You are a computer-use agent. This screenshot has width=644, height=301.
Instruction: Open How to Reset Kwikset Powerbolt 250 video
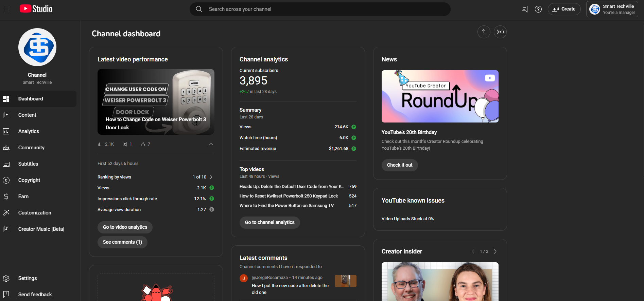click(x=289, y=196)
